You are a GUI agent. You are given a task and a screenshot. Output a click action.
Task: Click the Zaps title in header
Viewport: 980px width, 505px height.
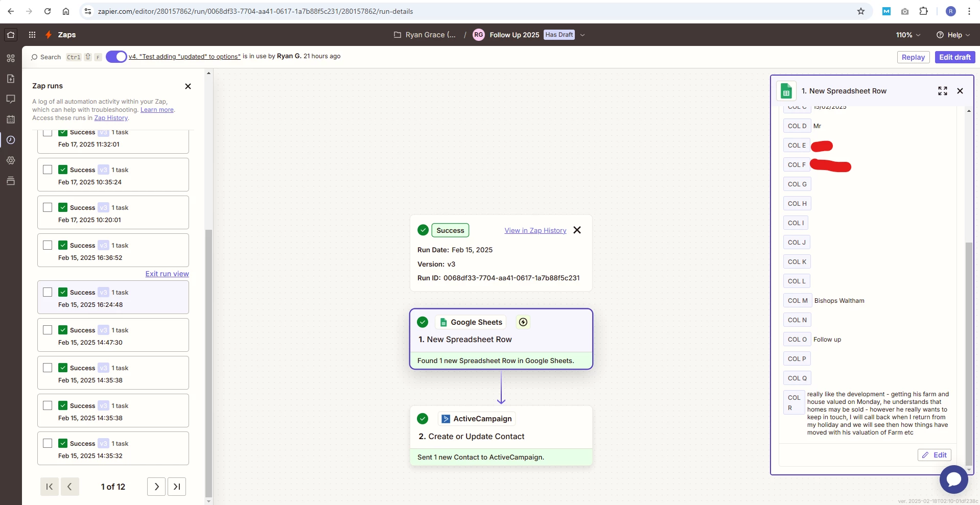point(67,35)
